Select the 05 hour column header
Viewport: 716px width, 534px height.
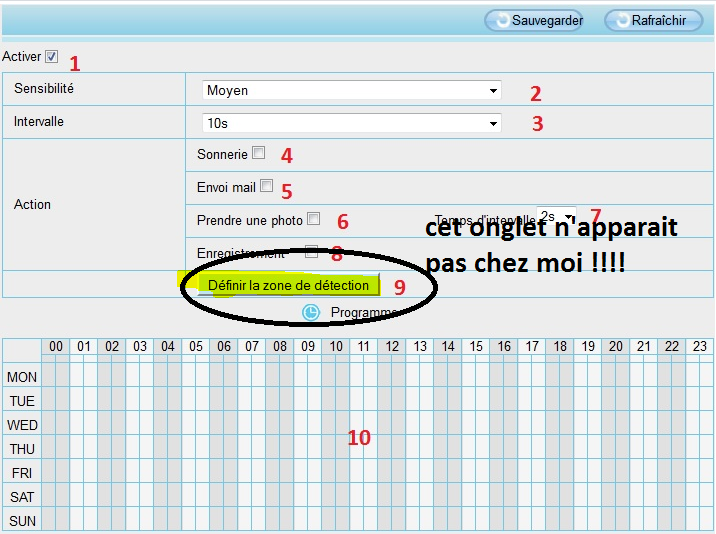tap(195, 346)
